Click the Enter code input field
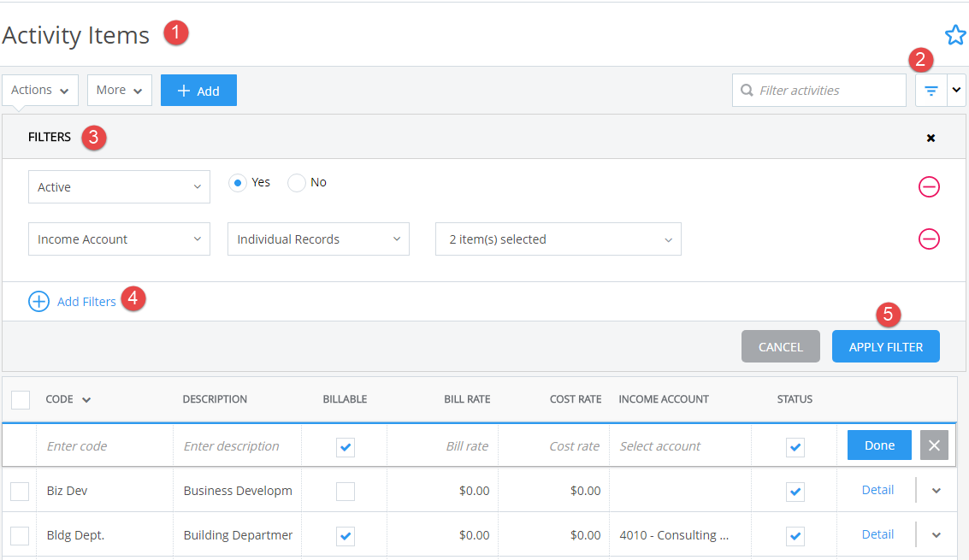 coord(103,445)
